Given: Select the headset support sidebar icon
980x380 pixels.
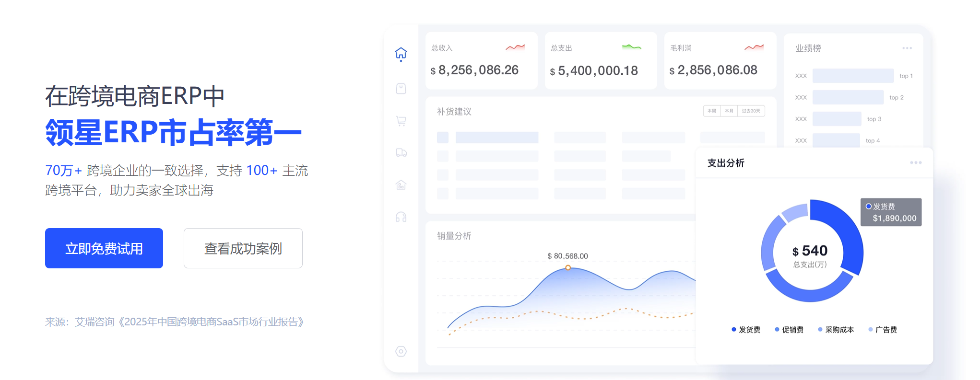Looking at the screenshot, I should pos(401,217).
